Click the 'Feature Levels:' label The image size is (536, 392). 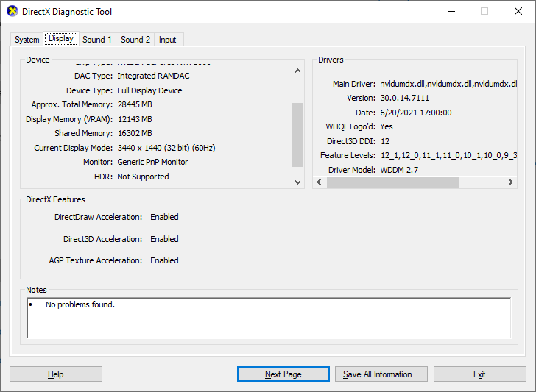(348, 155)
